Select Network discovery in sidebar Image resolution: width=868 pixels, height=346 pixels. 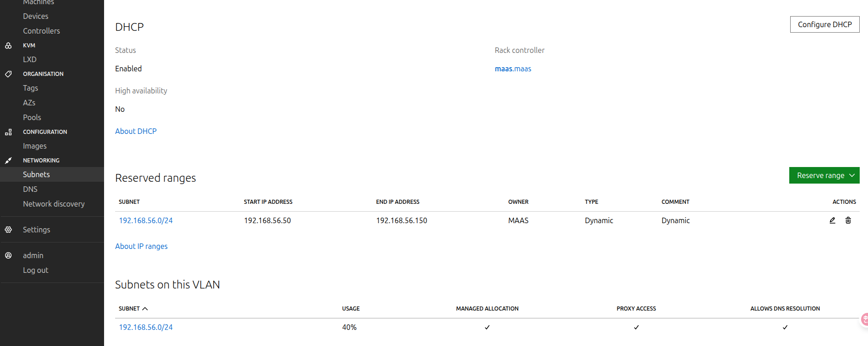tap(54, 204)
